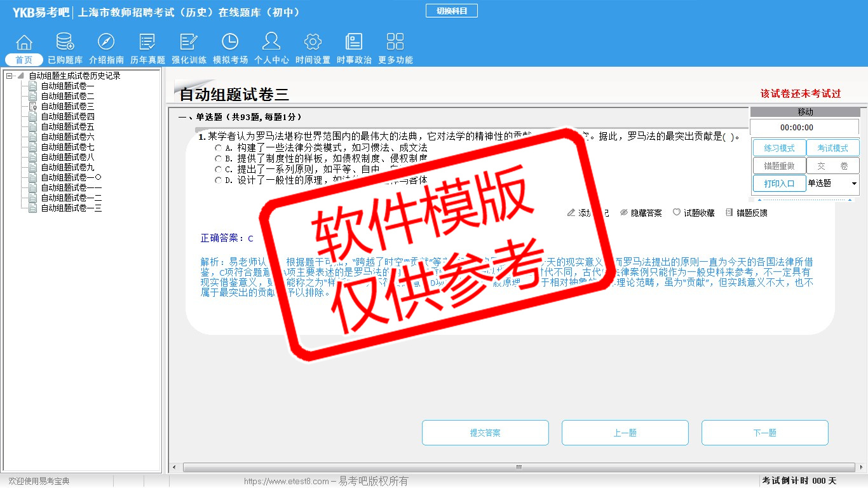Screen dimensions: 868x488
Task: Go to next question 下一题
Action: (x=765, y=433)
